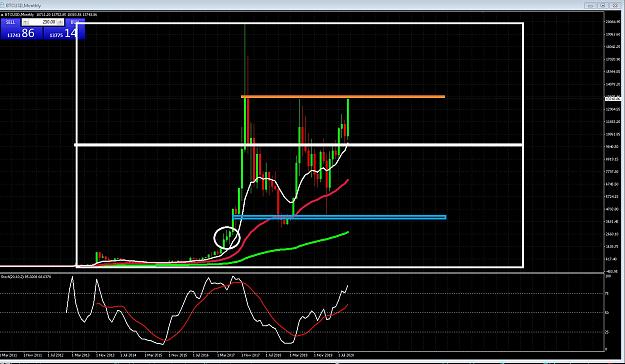Minimize the BTCUSD chart window
The image size is (625, 364).
pyautogui.click(x=590, y=5)
